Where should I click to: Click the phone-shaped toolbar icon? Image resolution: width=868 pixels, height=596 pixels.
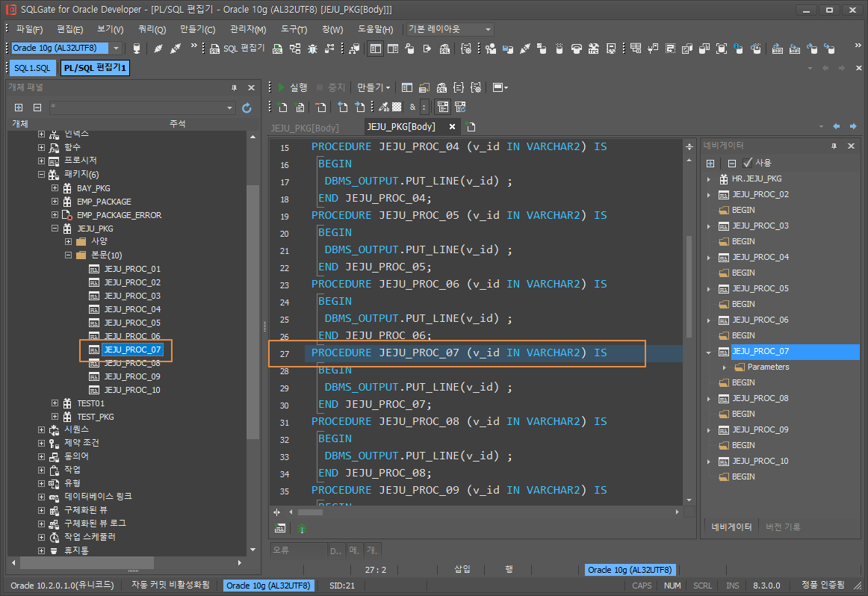pos(576,49)
